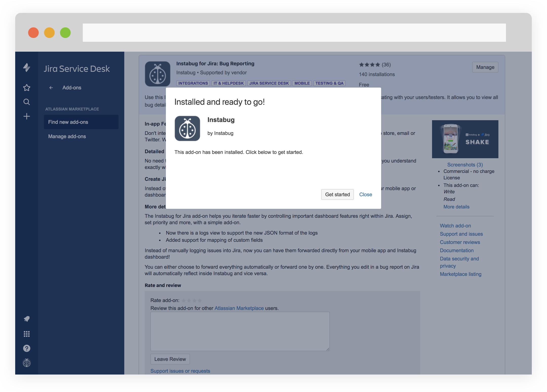Image resolution: width=547 pixels, height=392 pixels.
Task: Open the Marketplace listing link
Action: point(460,274)
